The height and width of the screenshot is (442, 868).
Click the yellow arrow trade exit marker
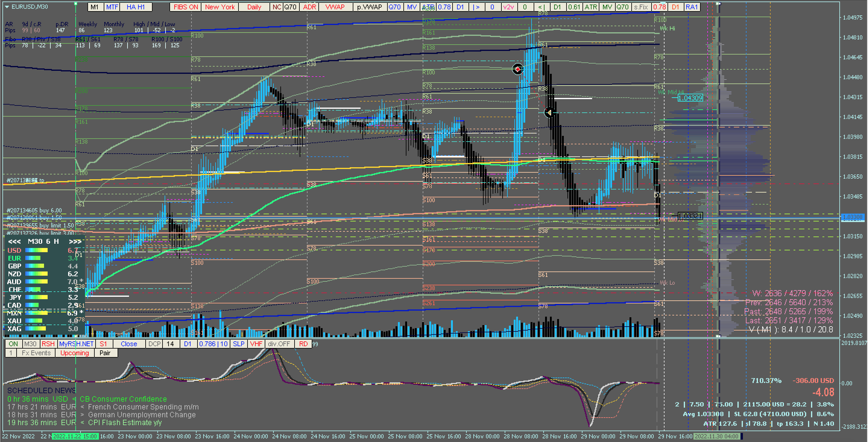[549, 112]
